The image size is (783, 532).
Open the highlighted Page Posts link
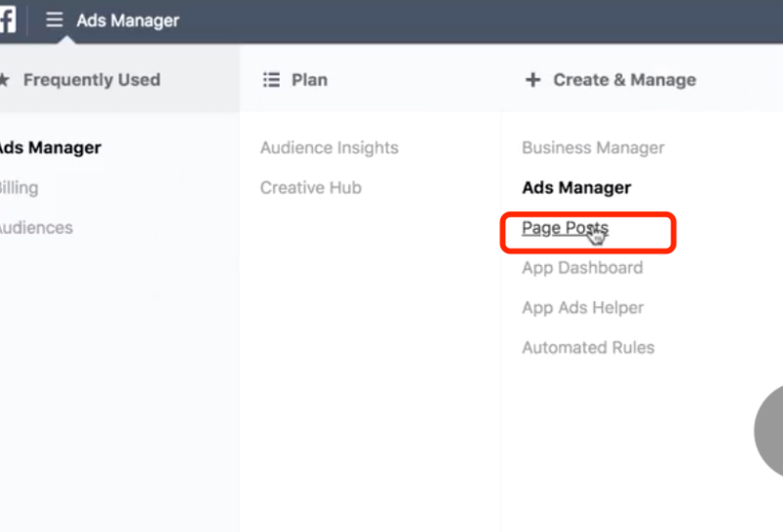point(565,228)
